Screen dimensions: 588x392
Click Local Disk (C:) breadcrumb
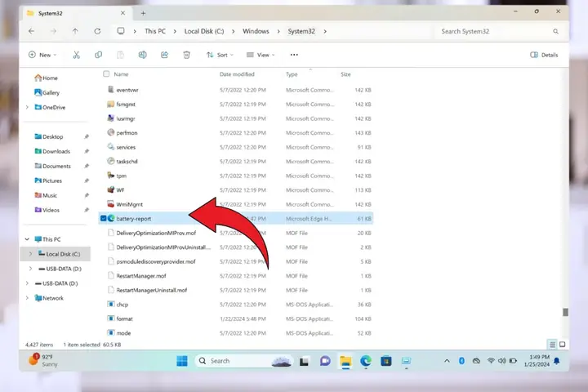point(204,32)
